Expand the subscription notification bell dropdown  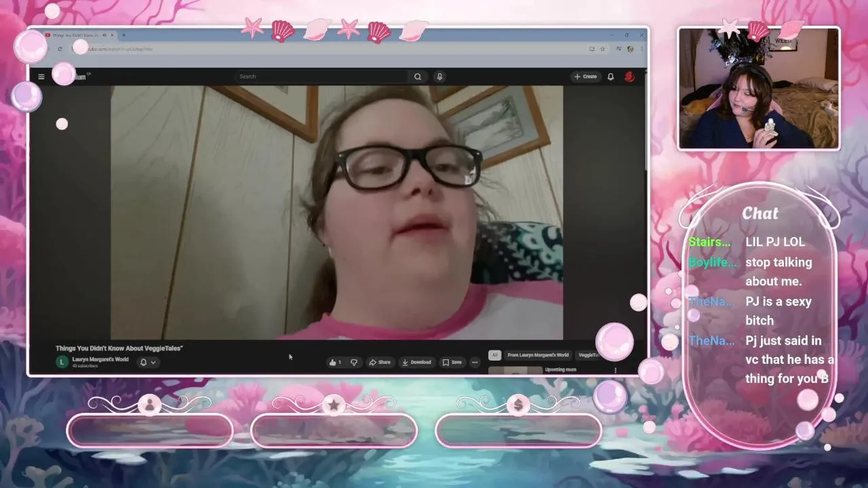click(148, 362)
